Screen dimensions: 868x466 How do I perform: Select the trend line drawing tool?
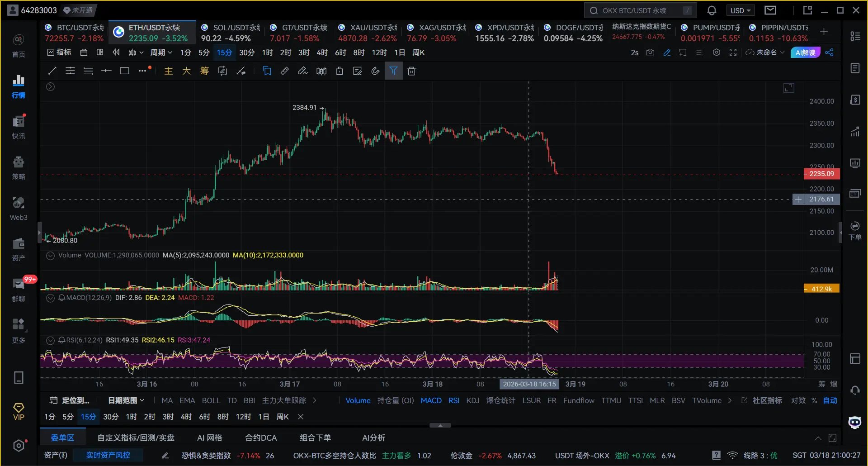52,71
